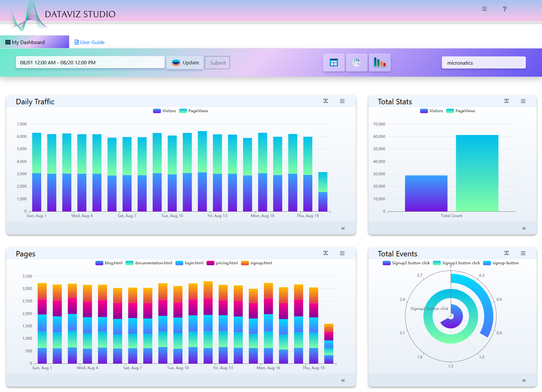Click the Submit button

pos(217,62)
